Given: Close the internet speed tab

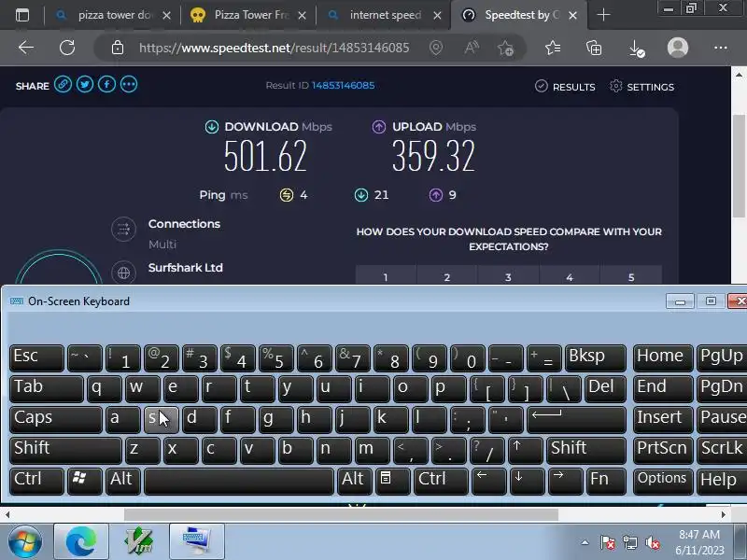Looking at the screenshot, I should [x=437, y=16].
